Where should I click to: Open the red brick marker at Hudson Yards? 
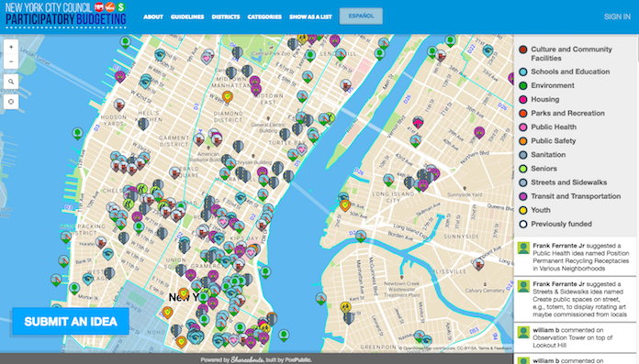tap(119, 105)
